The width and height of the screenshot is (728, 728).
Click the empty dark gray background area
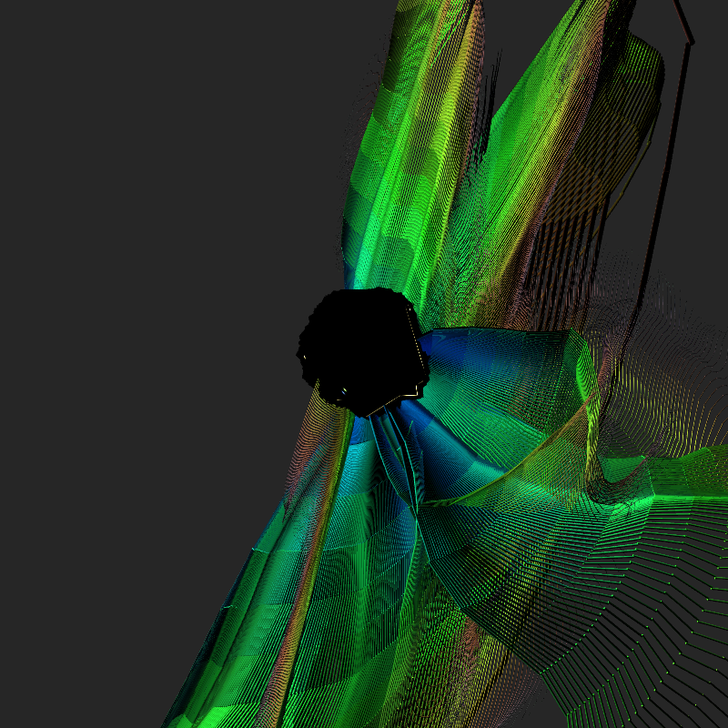point(136,273)
